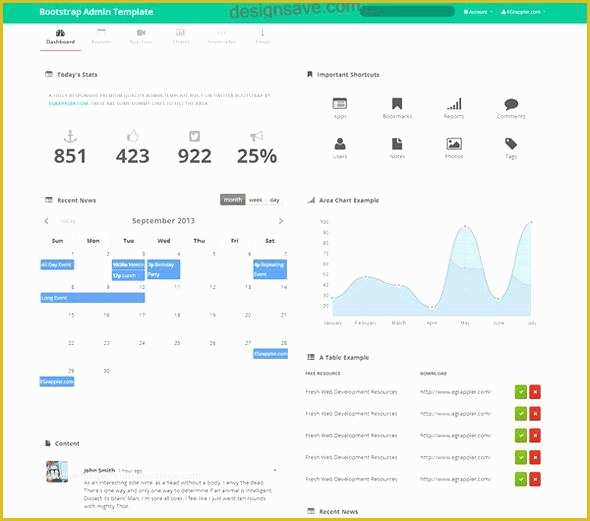Go to the next calendar month
The width and height of the screenshot is (590, 521).
[281, 221]
